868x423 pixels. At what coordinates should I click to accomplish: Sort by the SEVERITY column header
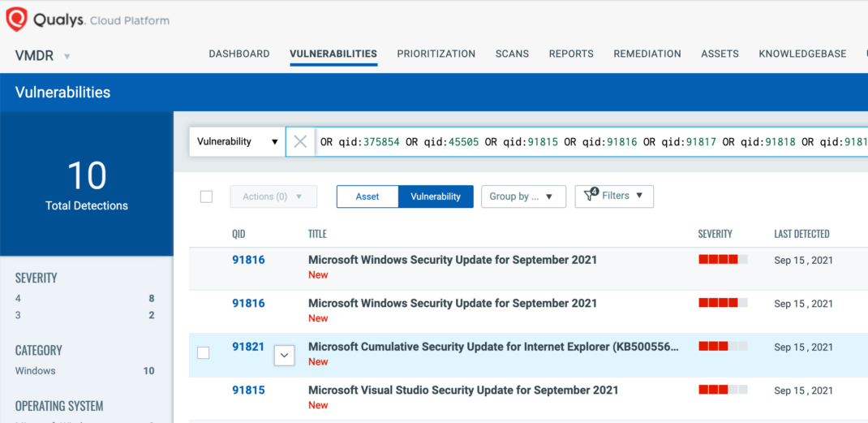[x=715, y=234]
